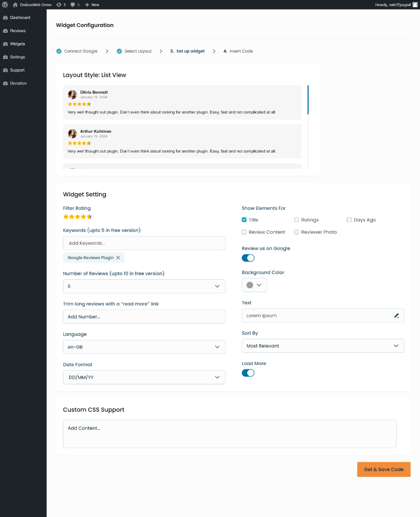Click the pencil edit icon in Text field
This screenshot has height=517, width=420.
(397, 316)
